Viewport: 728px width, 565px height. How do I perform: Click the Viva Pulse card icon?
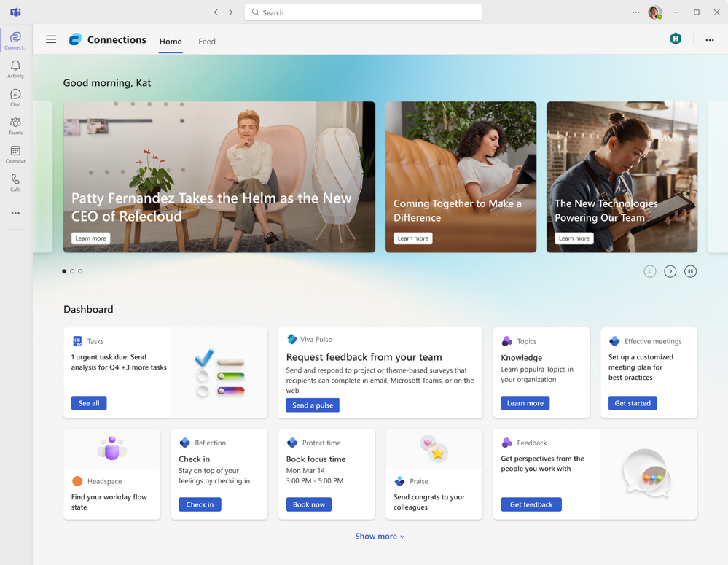click(x=292, y=339)
